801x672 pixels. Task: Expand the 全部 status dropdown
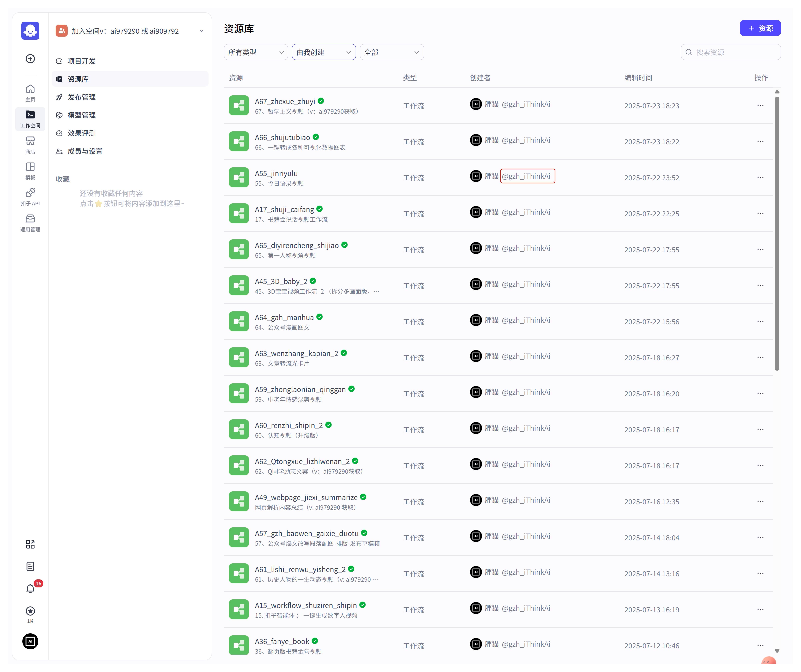(391, 52)
